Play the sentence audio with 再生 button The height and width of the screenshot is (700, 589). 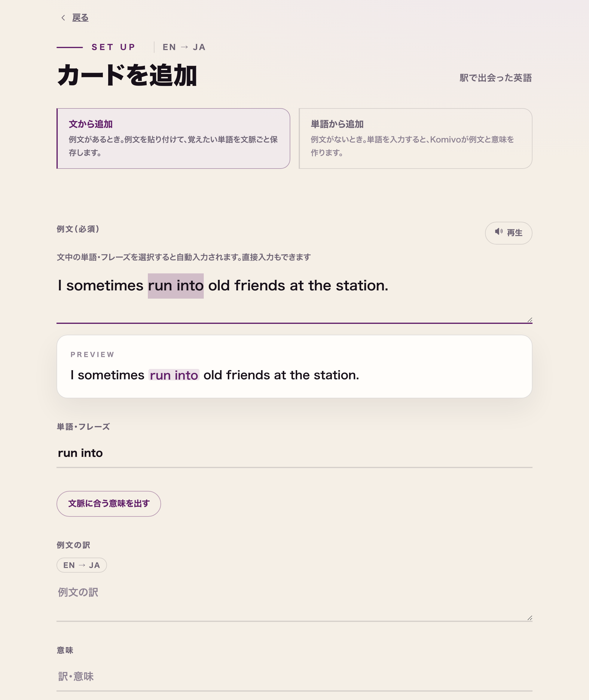pos(508,233)
